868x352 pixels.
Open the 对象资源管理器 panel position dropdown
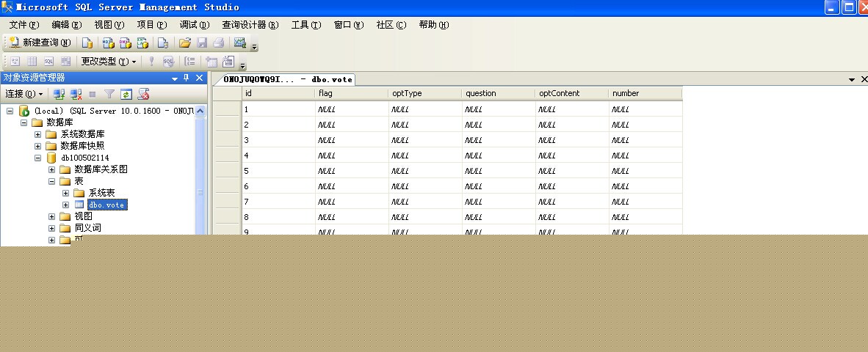(x=175, y=78)
